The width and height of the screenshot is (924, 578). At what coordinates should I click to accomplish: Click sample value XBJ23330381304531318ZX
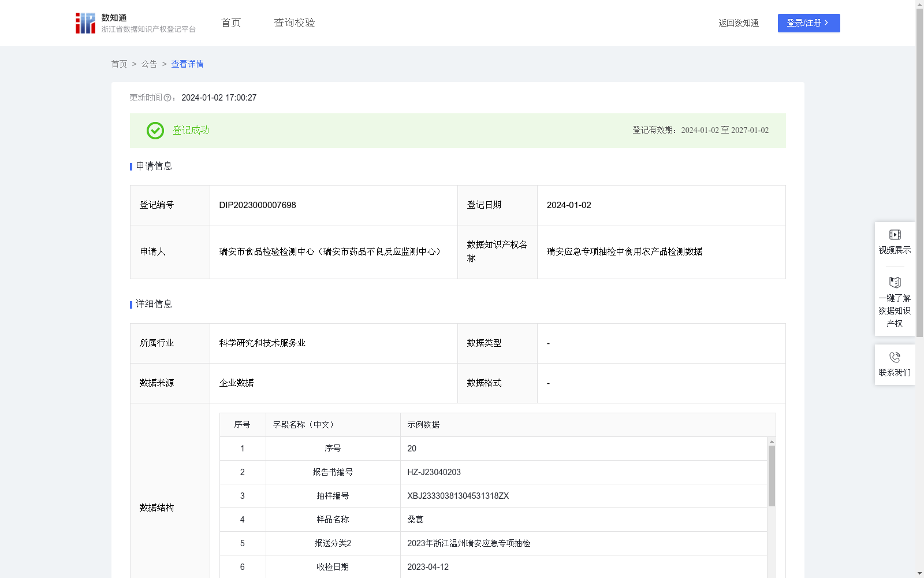tap(458, 496)
